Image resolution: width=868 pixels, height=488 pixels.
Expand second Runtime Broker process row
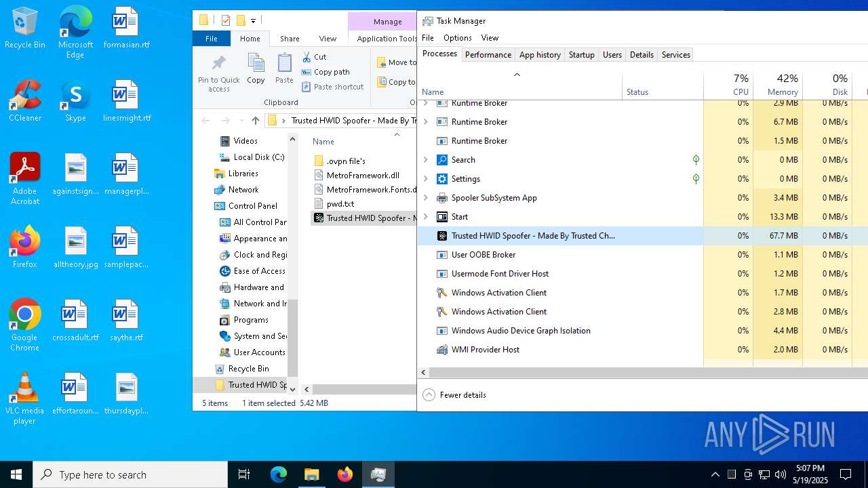click(x=426, y=122)
